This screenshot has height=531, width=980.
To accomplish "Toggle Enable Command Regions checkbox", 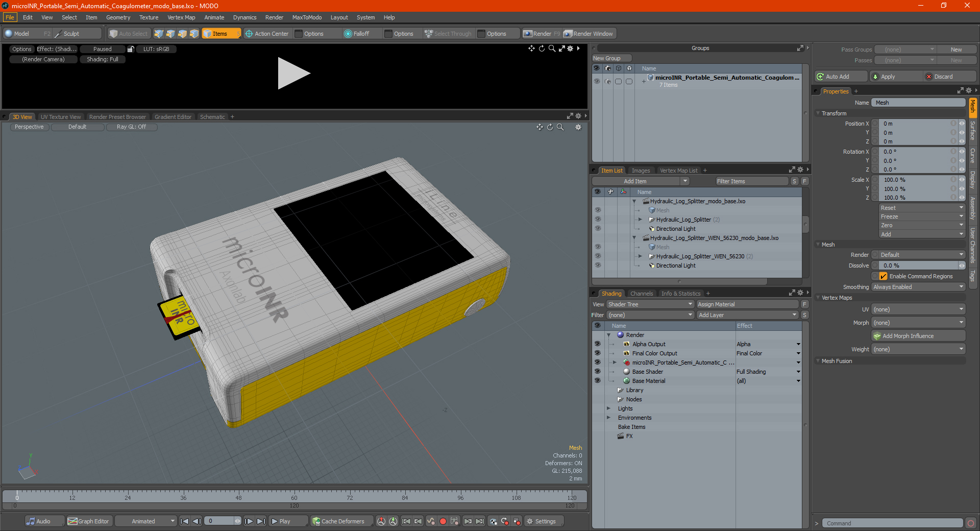I will tap(883, 276).
